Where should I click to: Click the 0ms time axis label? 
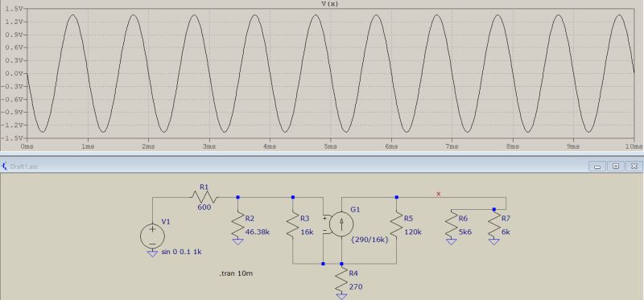27,146
